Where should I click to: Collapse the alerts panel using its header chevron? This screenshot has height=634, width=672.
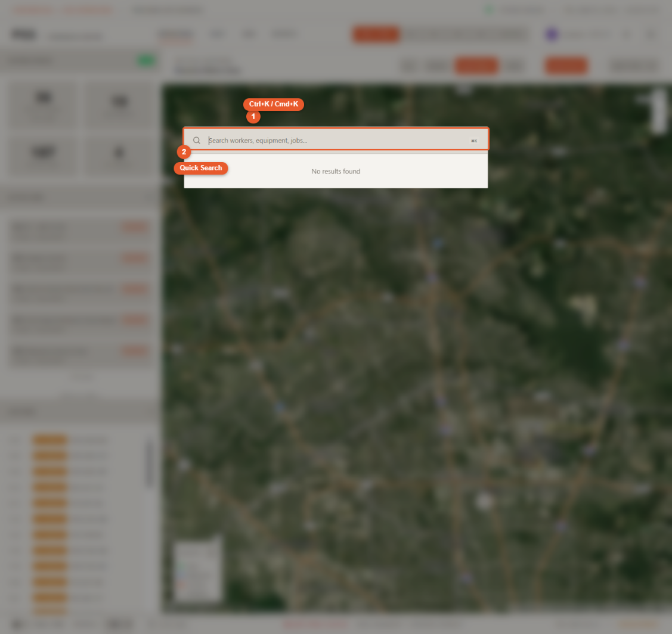[x=150, y=197]
